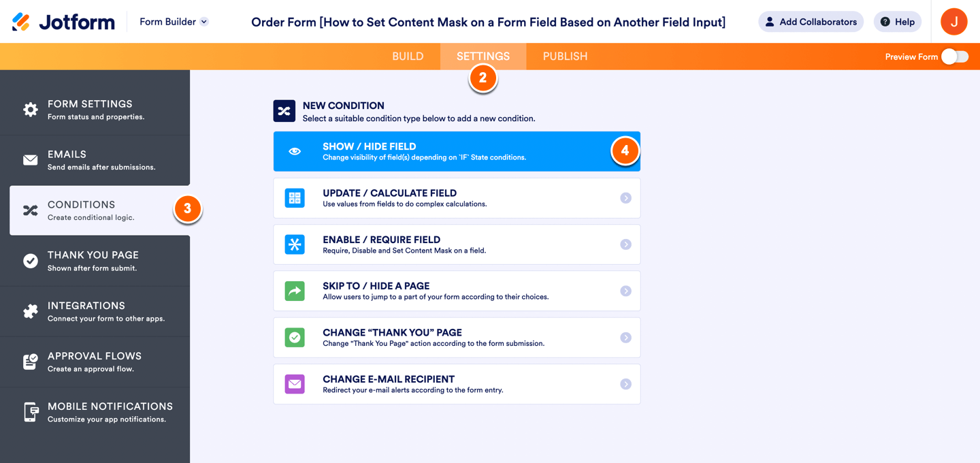Click the Update / Calculate Field calculator icon

pos(295,198)
